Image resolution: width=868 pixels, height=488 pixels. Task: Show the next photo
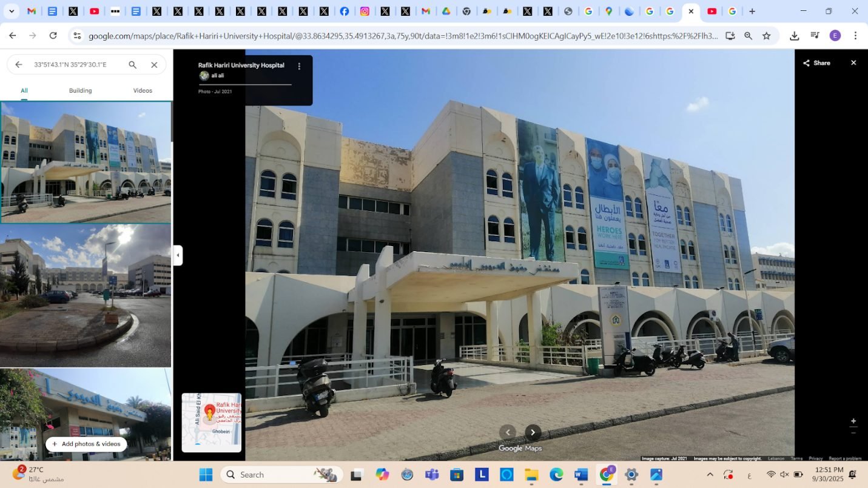click(533, 432)
